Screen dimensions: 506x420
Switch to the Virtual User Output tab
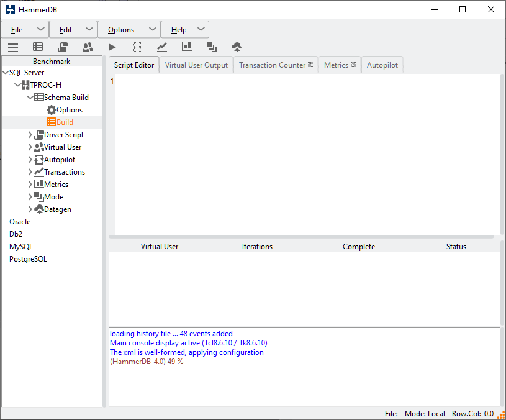[196, 65]
